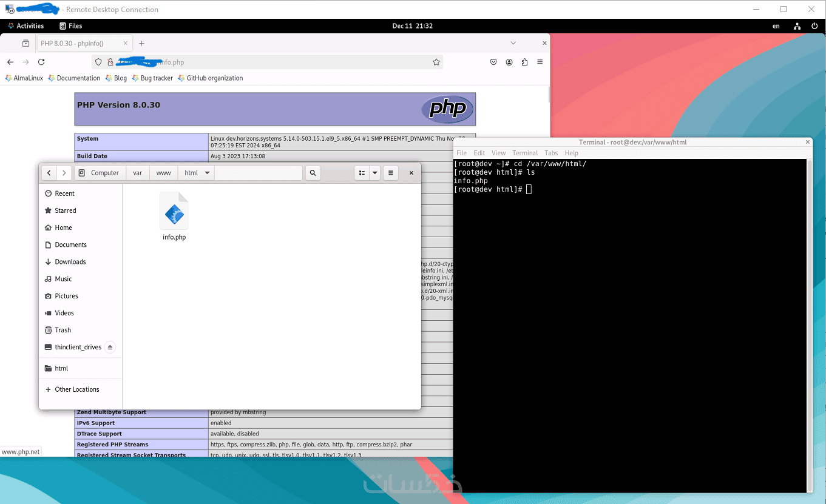The image size is (826, 504).
Task: Open the Firefox application hamburger menu
Action: [x=540, y=62]
